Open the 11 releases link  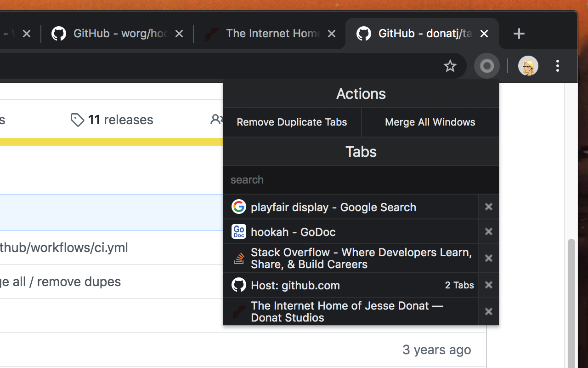point(112,120)
